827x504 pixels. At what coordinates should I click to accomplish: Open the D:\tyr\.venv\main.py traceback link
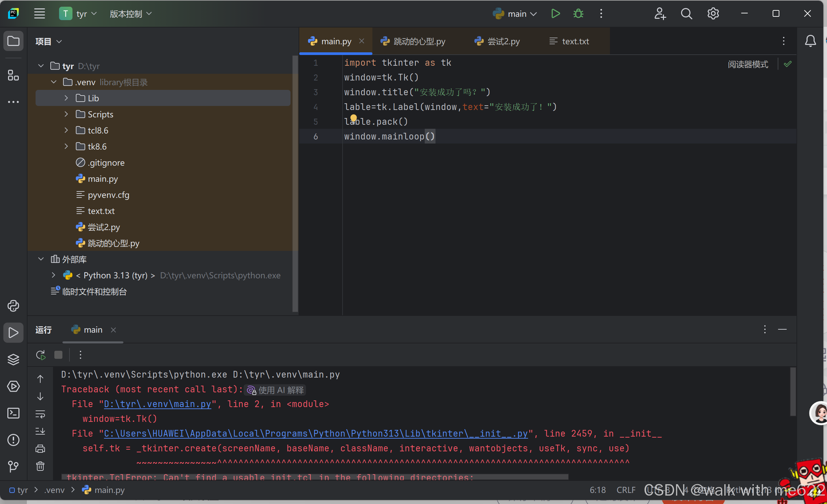pos(157,404)
